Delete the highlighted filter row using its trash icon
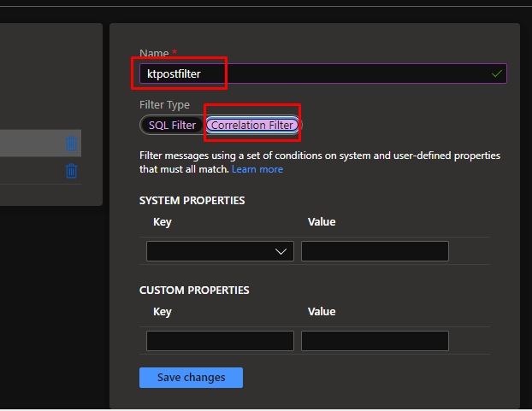 [x=72, y=144]
